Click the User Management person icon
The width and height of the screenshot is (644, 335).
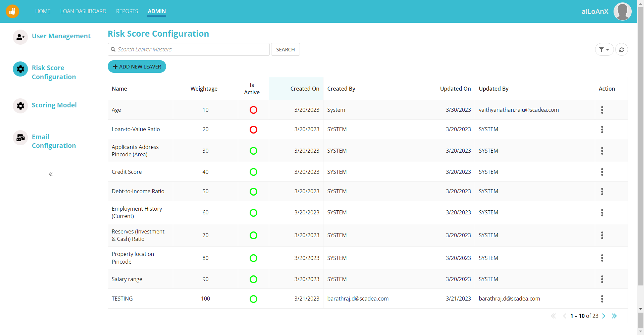coord(20,37)
